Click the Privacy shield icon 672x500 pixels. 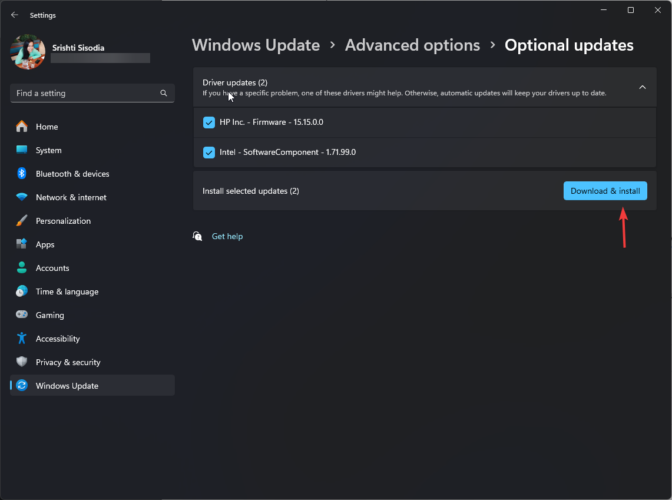(22, 362)
